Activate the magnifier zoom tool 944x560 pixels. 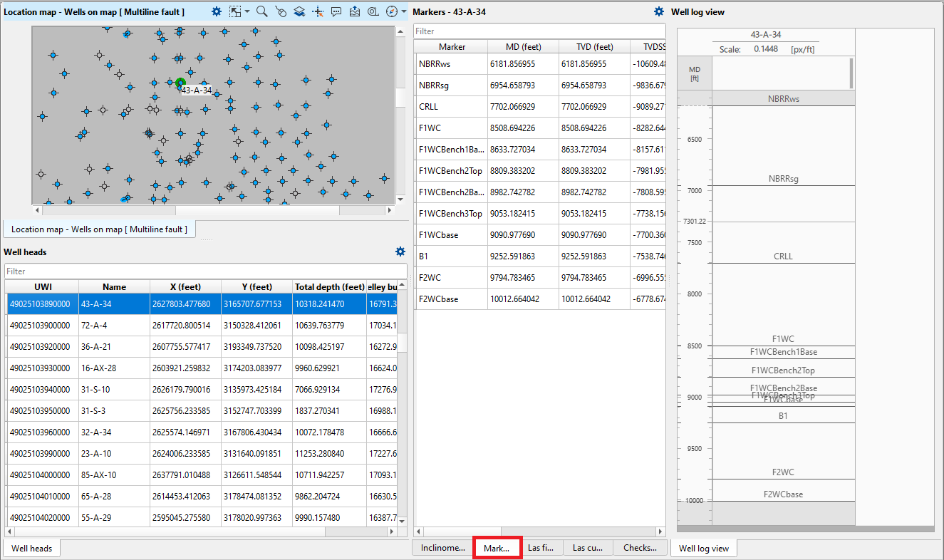pyautogui.click(x=262, y=12)
